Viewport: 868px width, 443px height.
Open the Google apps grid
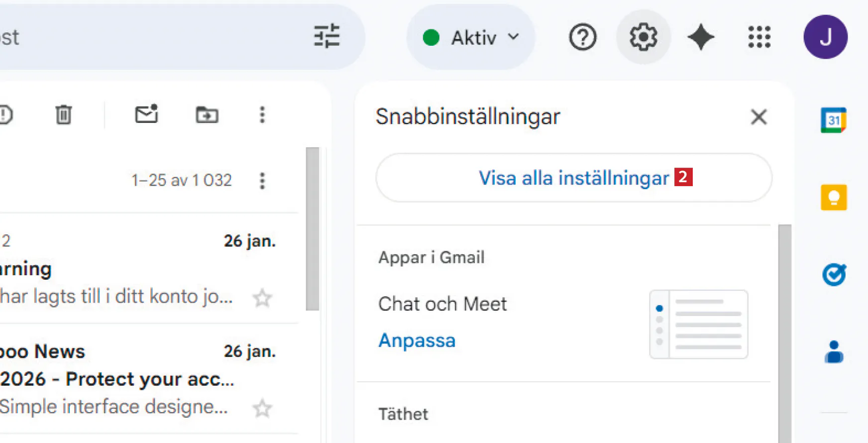tap(759, 37)
